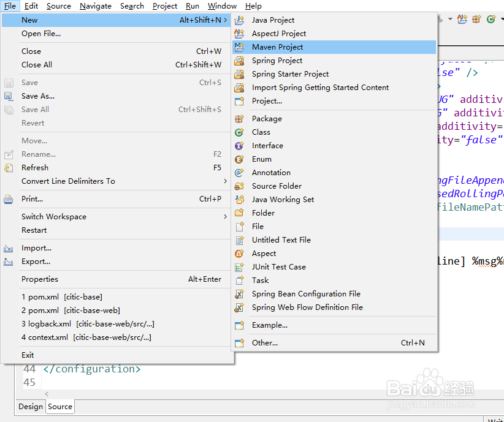Screen dimensions: 504x422
Task: Click the Spring Project icon
Action: [239, 61]
